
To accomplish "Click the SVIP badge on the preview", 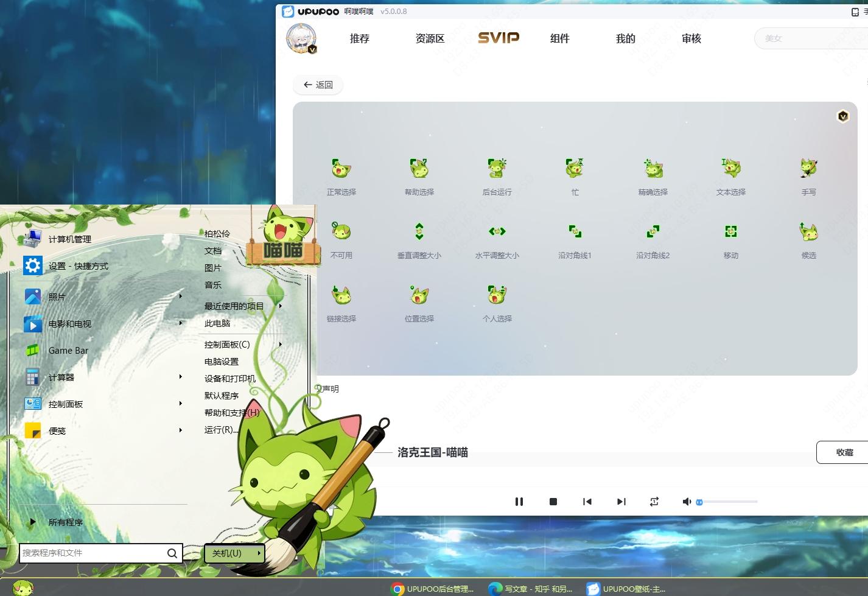I will [x=843, y=116].
